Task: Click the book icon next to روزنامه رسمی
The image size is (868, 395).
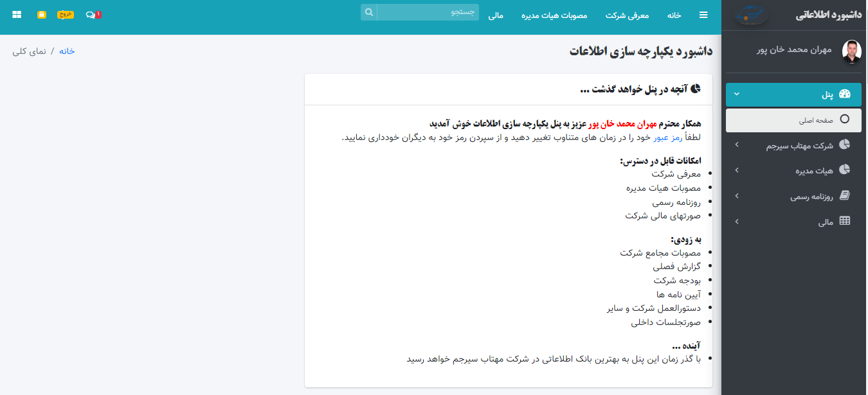Action: 845,196
